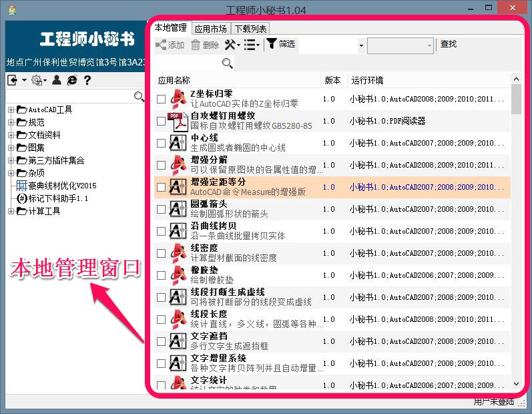This screenshot has width=532, height=414.
Task: Switch to 本地管理 tab
Action: point(171,28)
